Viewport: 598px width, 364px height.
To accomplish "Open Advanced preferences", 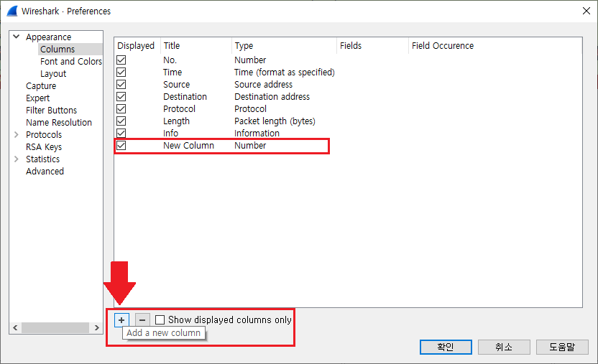I will coord(45,172).
